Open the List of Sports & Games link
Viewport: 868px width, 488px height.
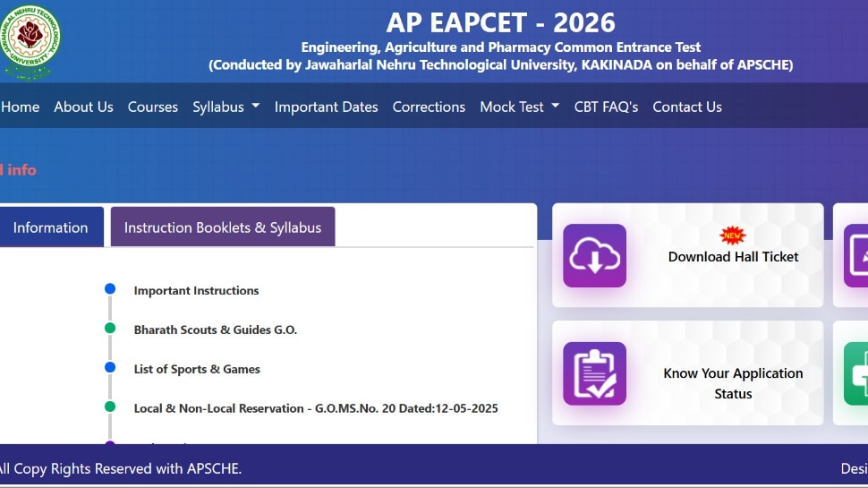pos(197,369)
